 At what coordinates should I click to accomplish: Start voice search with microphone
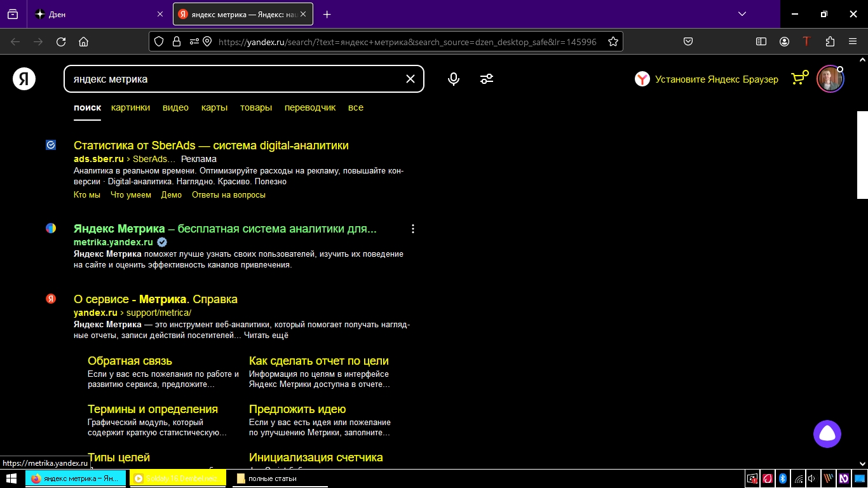454,79
